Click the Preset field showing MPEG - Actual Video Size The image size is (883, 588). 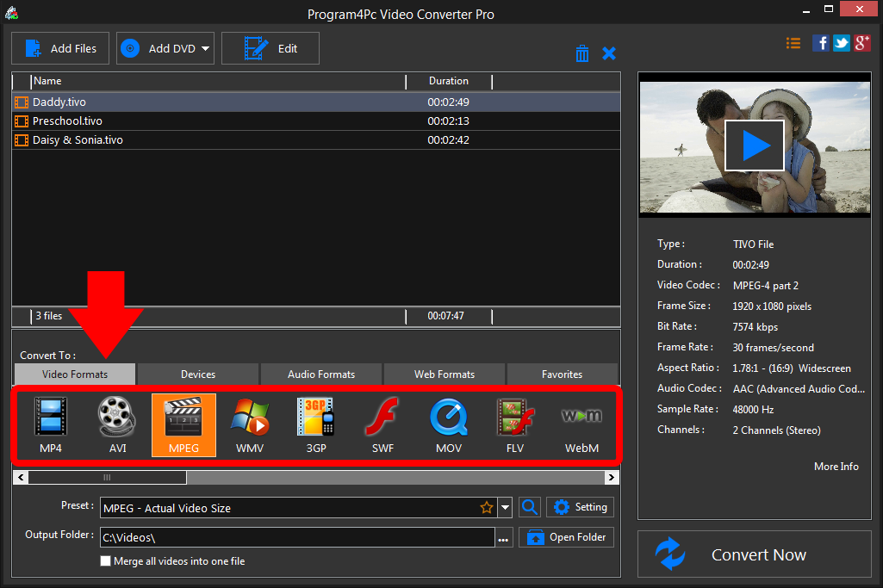coord(300,508)
